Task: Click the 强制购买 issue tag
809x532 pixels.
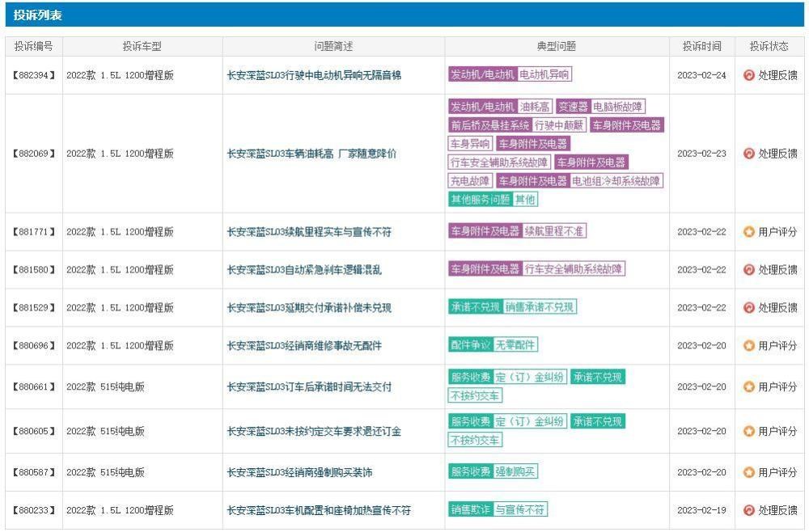Action: click(x=515, y=471)
